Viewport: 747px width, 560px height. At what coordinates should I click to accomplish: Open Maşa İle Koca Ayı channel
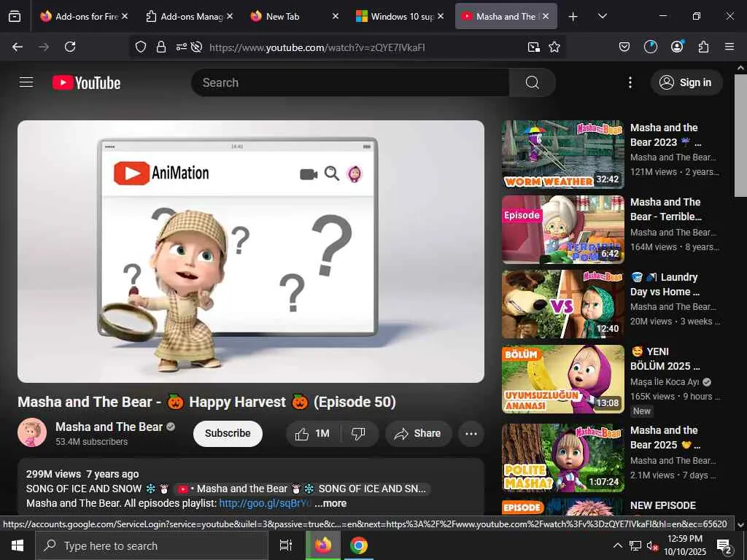point(665,382)
